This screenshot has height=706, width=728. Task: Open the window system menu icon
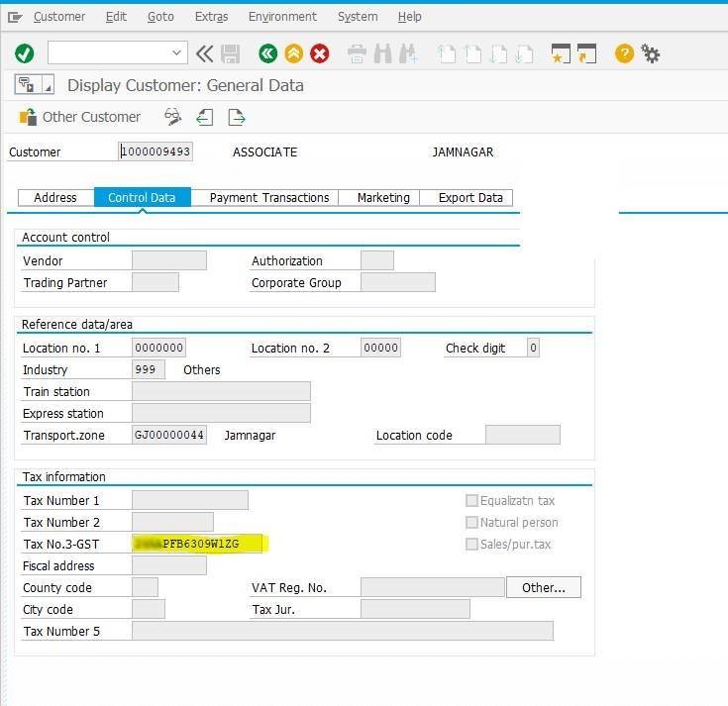pyautogui.click(x=15, y=17)
